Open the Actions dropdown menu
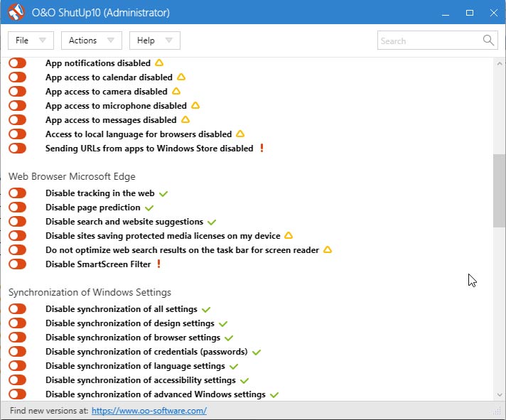Viewport: 506px width, 420px height. coord(92,41)
